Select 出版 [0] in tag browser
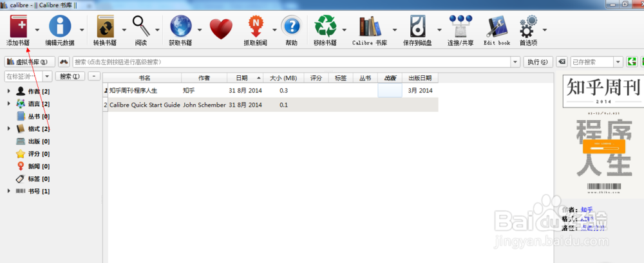 pyautogui.click(x=33, y=141)
